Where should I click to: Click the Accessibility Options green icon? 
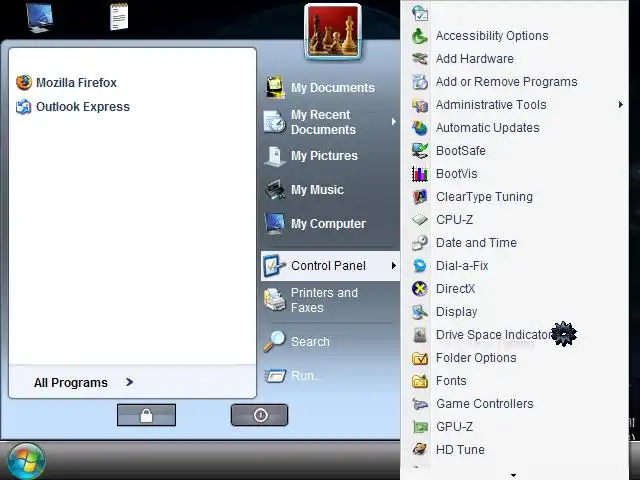[x=420, y=36]
